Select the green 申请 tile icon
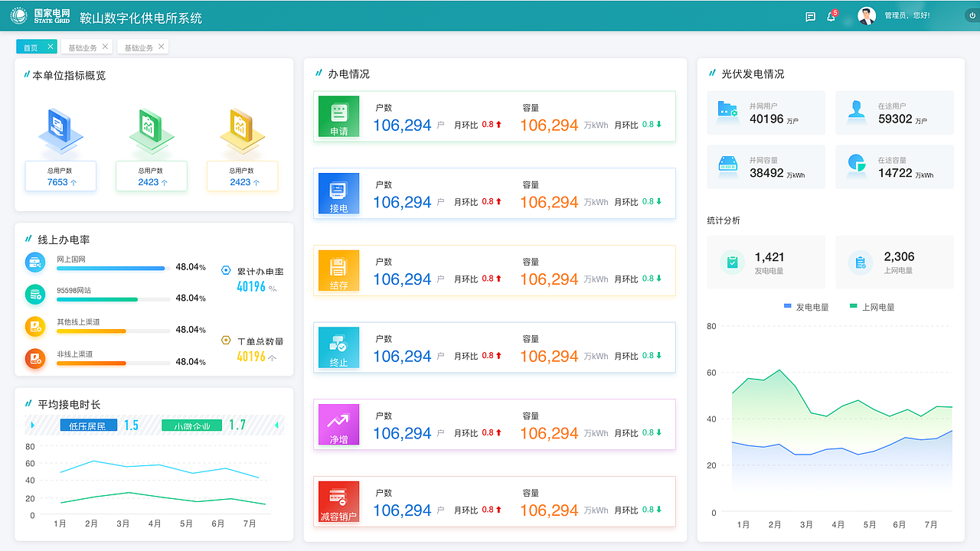Image resolution: width=980 pixels, height=551 pixels. [x=338, y=117]
